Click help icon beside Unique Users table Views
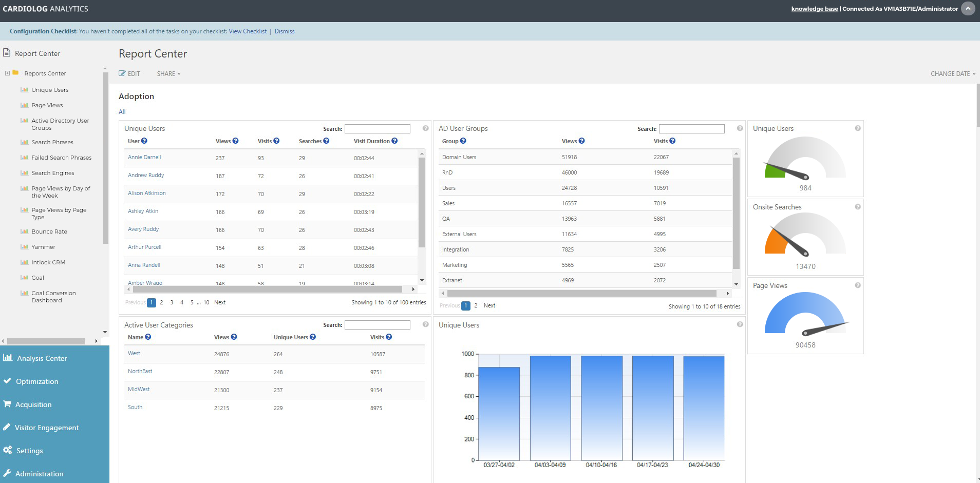The image size is (980, 483). (x=235, y=141)
